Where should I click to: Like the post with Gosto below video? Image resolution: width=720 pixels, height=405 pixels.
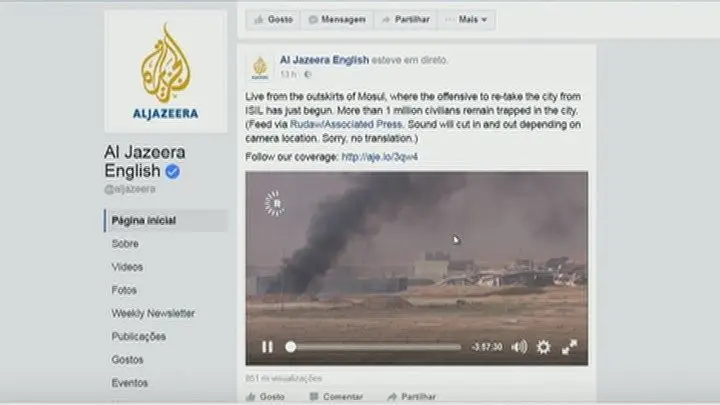click(x=265, y=396)
